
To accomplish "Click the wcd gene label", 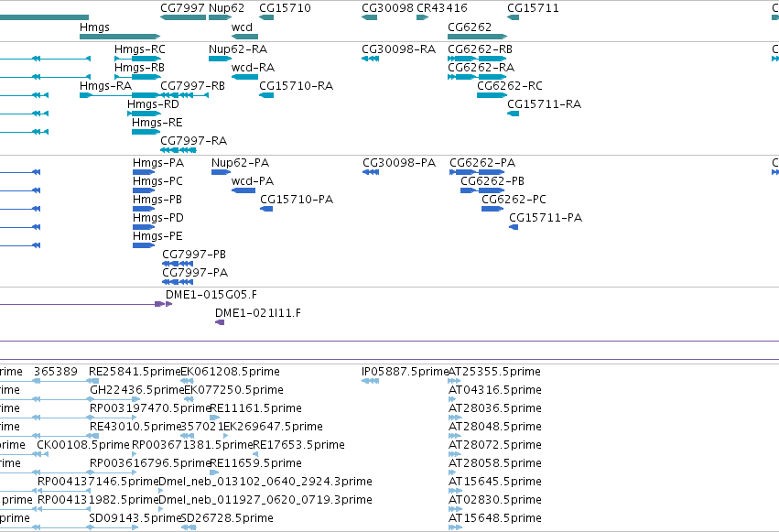I will 242,27.
